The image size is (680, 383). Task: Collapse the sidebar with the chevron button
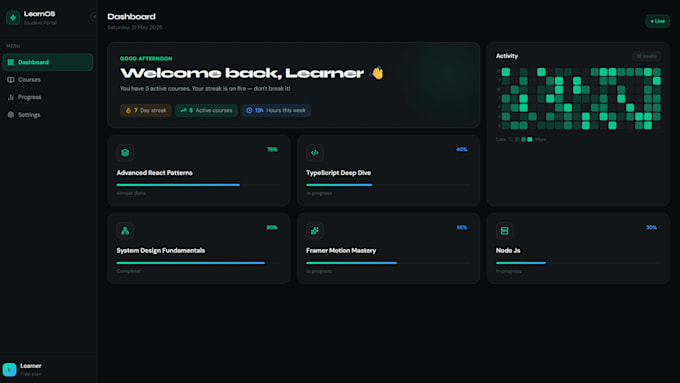coord(94,17)
